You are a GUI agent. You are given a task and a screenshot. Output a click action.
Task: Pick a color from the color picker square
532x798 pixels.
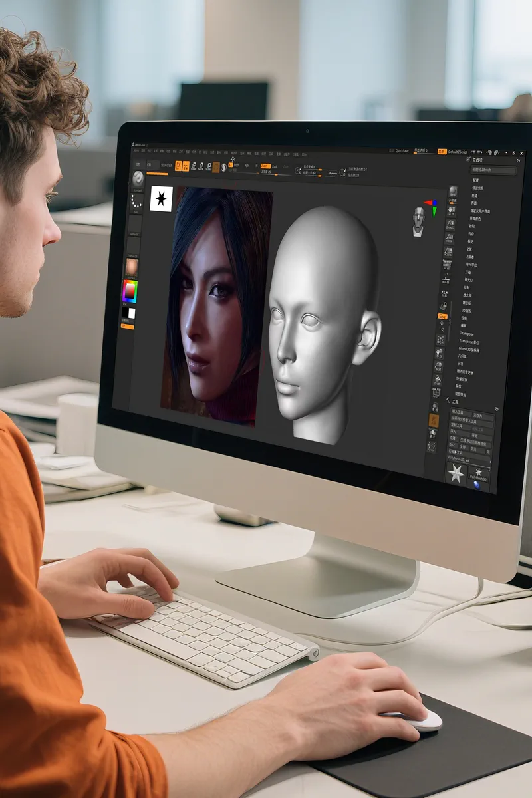click(x=130, y=291)
